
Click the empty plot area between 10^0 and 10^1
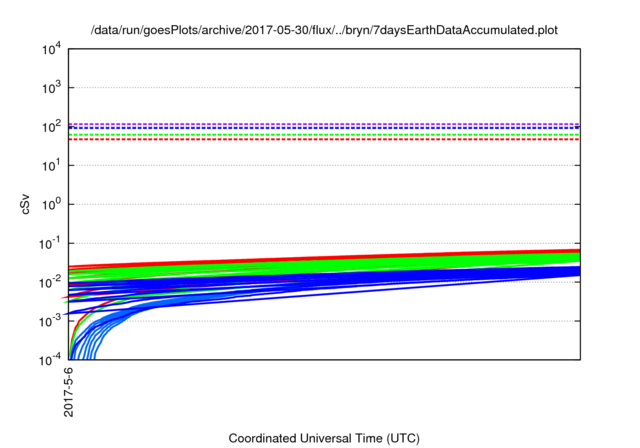coord(330,185)
